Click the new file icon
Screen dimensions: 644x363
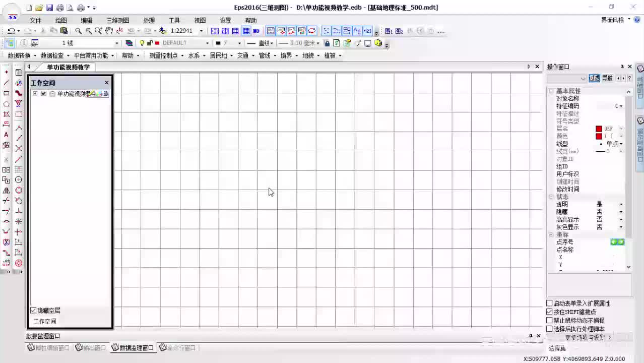tap(29, 8)
